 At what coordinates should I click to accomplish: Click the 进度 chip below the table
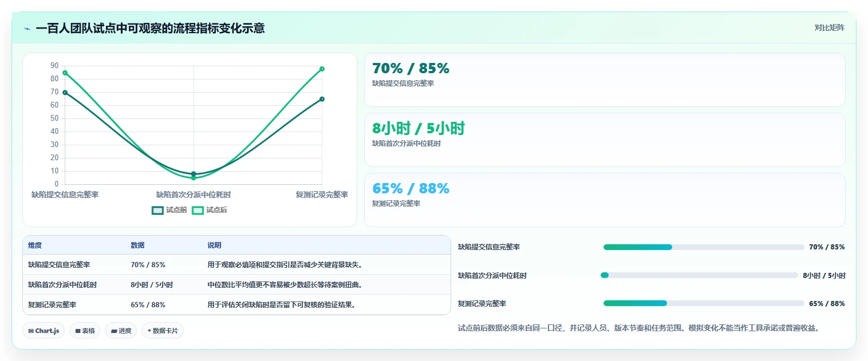point(121,331)
